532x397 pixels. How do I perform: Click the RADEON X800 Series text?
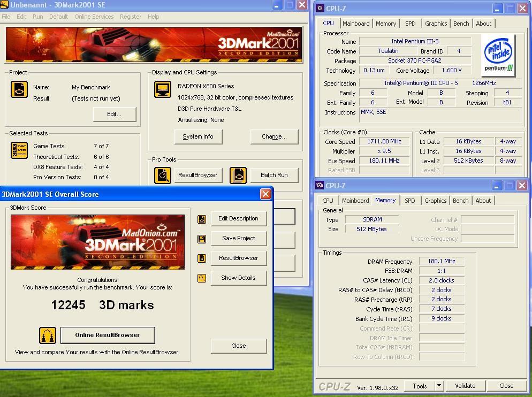tap(206, 86)
